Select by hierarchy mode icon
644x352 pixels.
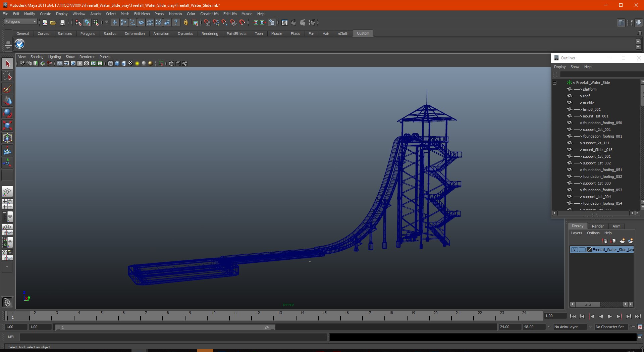pos(78,22)
